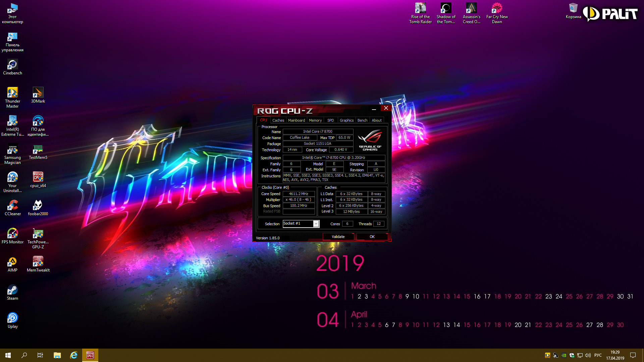Image resolution: width=644 pixels, height=362 pixels.
Task: Open the Recycle Bin (Корзина) icon
Action: click(573, 8)
